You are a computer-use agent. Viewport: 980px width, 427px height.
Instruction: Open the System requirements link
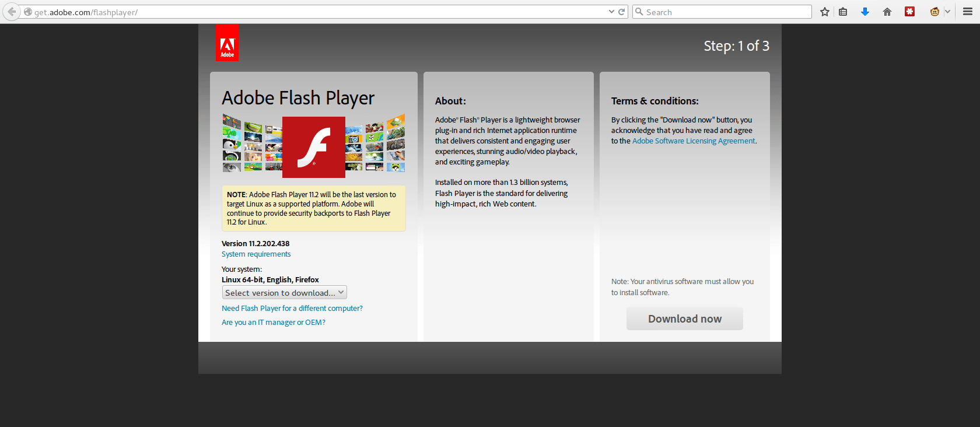tap(256, 254)
